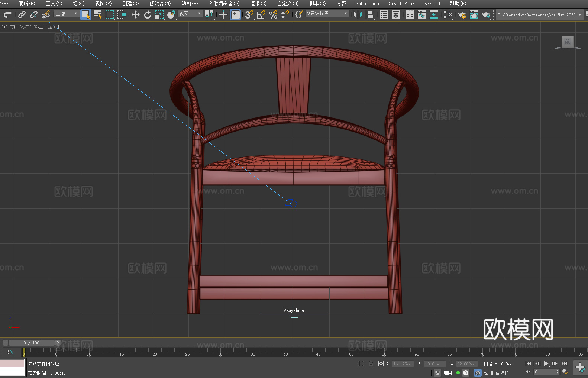Click the Go to Start button

pyautogui.click(x=528, y=364)
